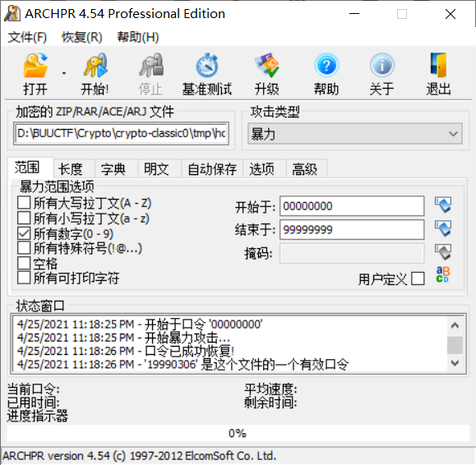Switch to the 自动保存 tab
This screenshot has width=476, height=465.
pos(212,169)
